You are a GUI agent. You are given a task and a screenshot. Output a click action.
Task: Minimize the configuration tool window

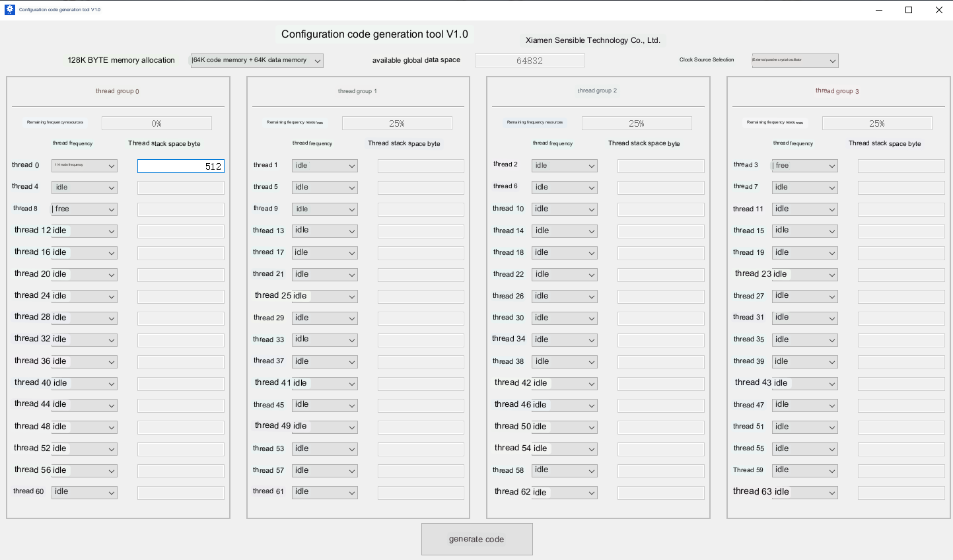879,10
